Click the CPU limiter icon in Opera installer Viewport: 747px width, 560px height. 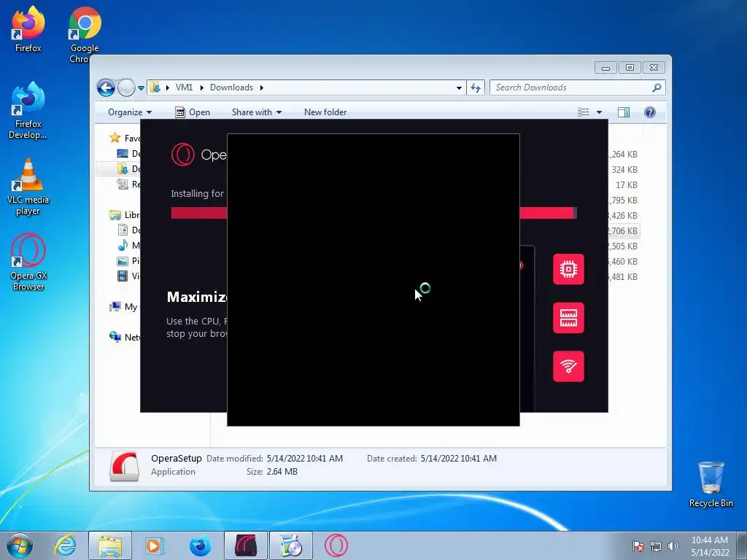(568, 269)
